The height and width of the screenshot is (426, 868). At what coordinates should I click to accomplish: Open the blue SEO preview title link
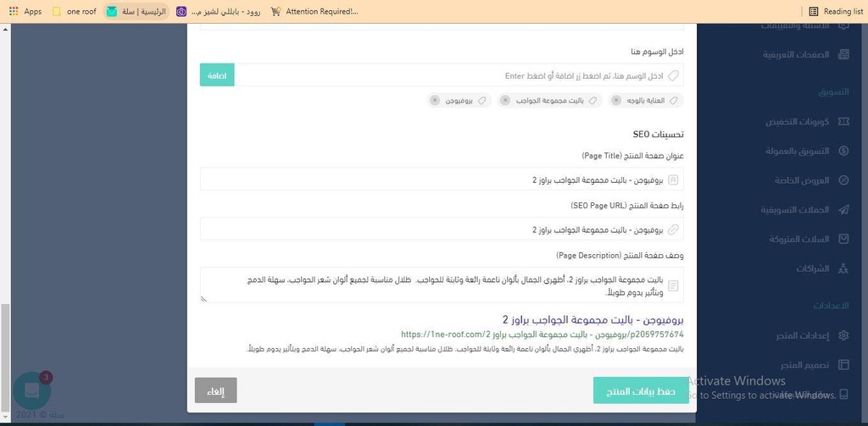click(x=593, y=320)
